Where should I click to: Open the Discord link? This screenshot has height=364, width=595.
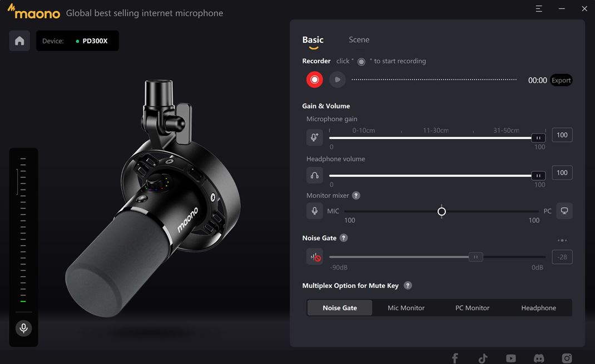(539, 358)
